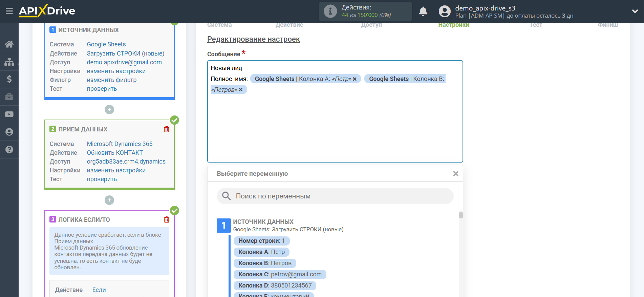Insert variable Колонка C: petrov@gmail.com
Image resolution: width=644 pixels, height=297 pixels.
pos(280,274)
